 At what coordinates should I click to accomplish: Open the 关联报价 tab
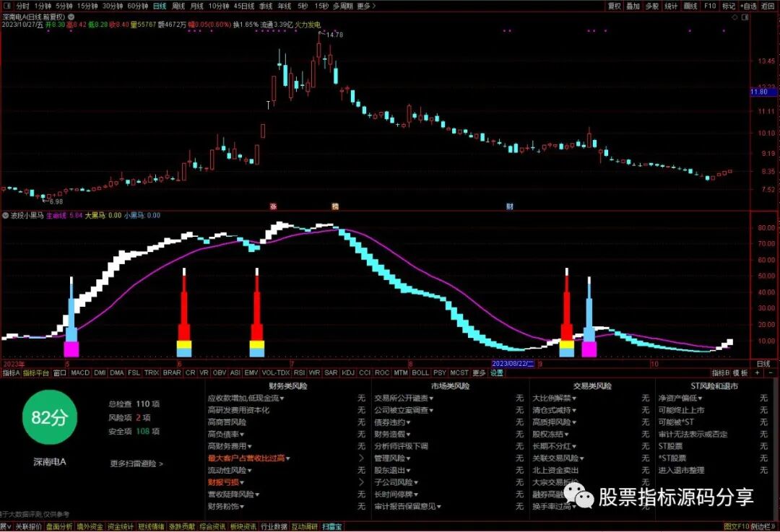point(28,526)
